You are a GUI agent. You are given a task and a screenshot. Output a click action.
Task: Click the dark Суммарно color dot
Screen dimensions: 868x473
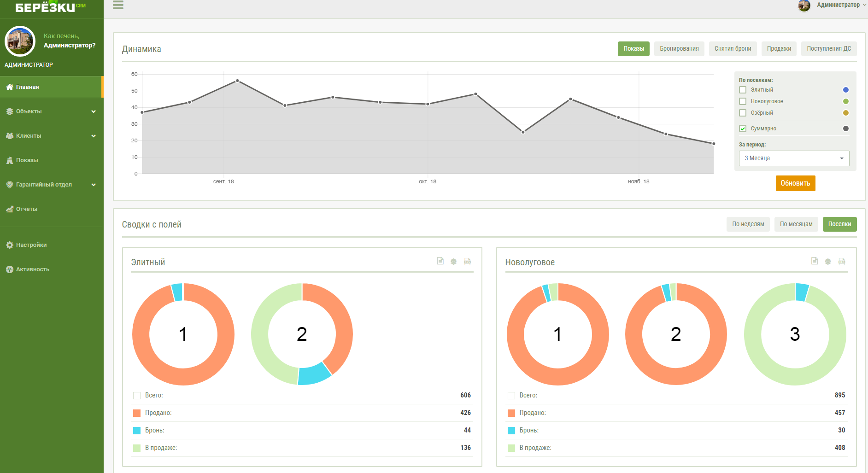tap(846, 128)
